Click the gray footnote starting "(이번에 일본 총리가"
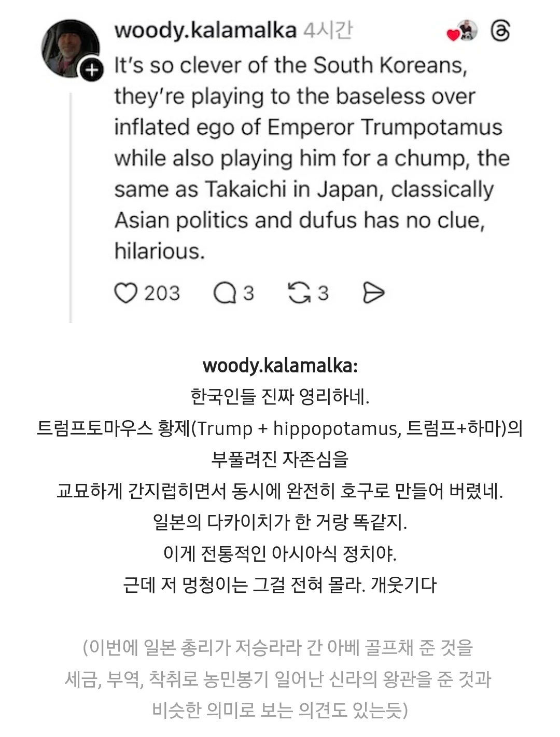 pyautogui.click(x=278, y=647)
